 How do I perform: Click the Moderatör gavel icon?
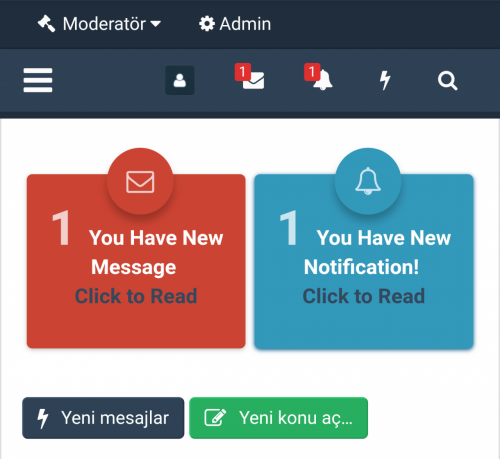coord(46,24)
